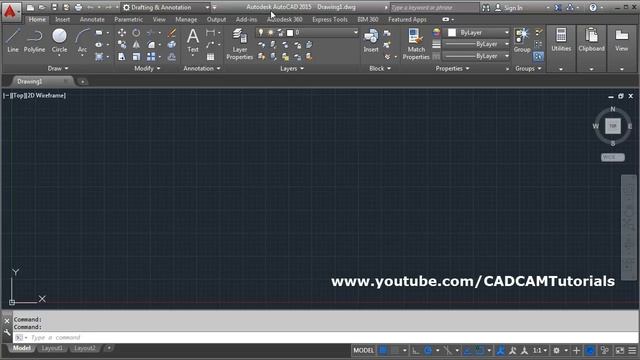Toggle ortho mode in status bar

416,350
